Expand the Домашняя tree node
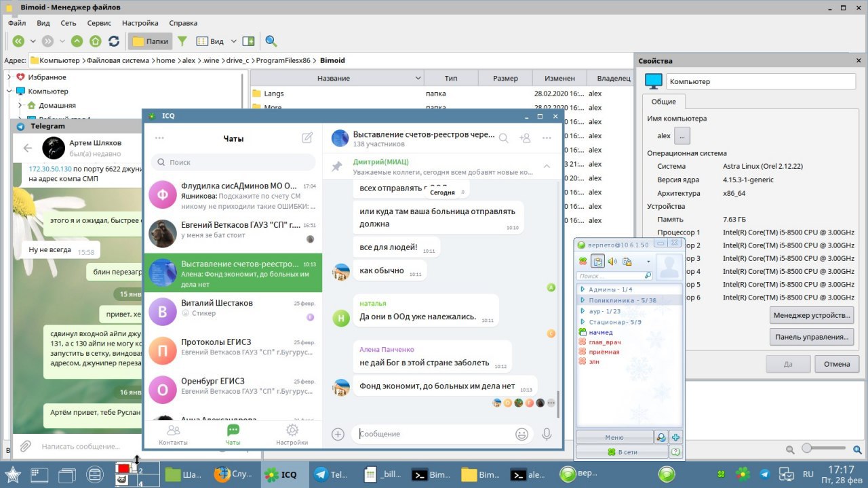This screenshot has width=868, height=488. coord(20,106)
